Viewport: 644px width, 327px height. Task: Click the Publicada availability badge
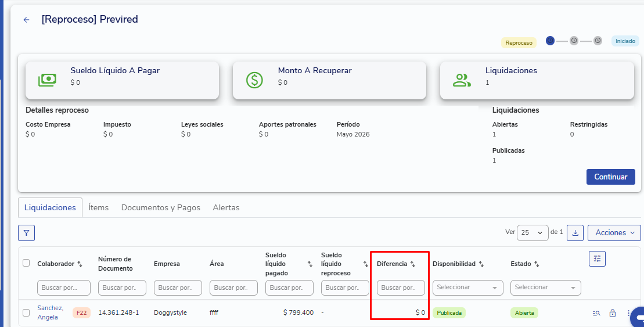pyautogui.click(x=449, y=312)
